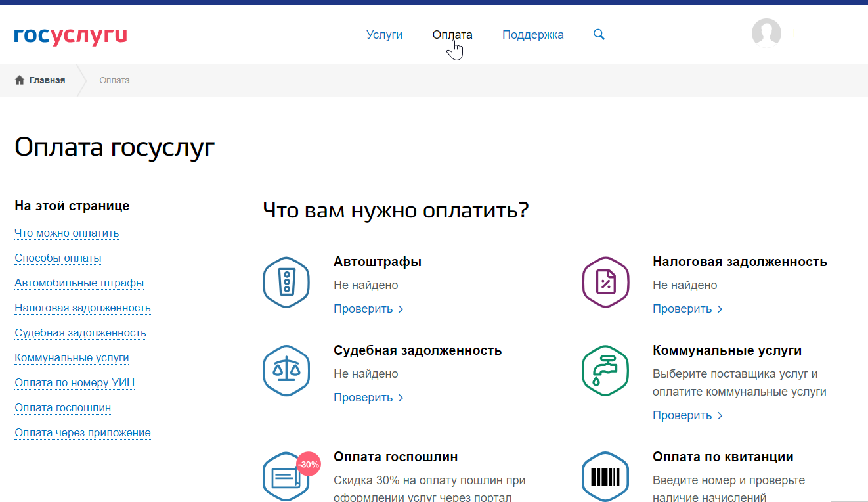This screenshot has height=502, width=868.
Task: Click the barcode Оплата по квитанции icon
Action: pyautogui.click(x=605, y=477)
